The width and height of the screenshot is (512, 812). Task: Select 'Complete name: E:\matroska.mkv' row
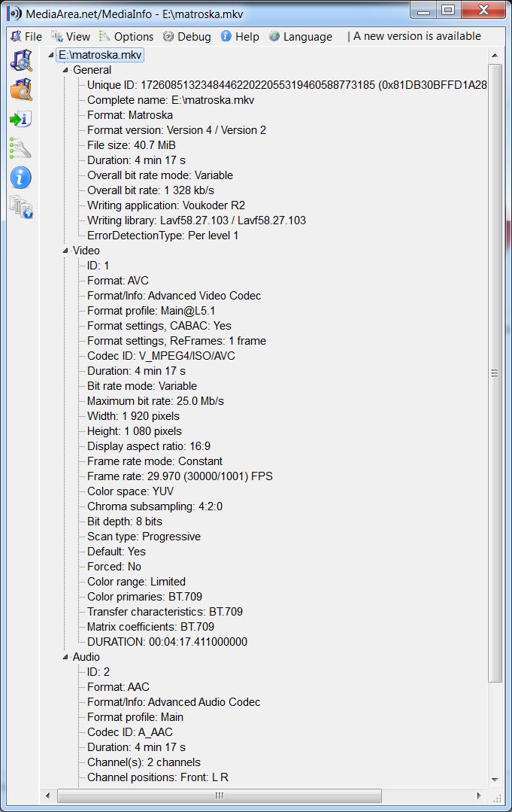coord(171,100)
